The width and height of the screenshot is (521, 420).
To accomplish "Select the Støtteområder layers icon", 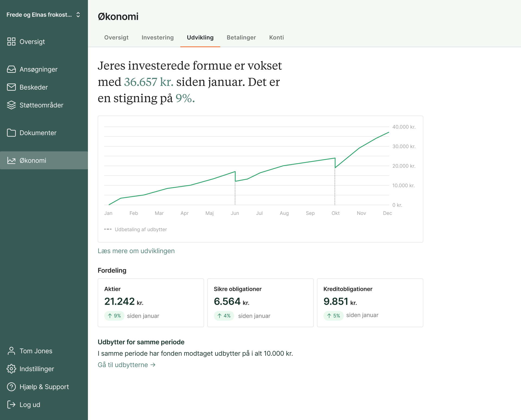I will [x=11, y=105].
